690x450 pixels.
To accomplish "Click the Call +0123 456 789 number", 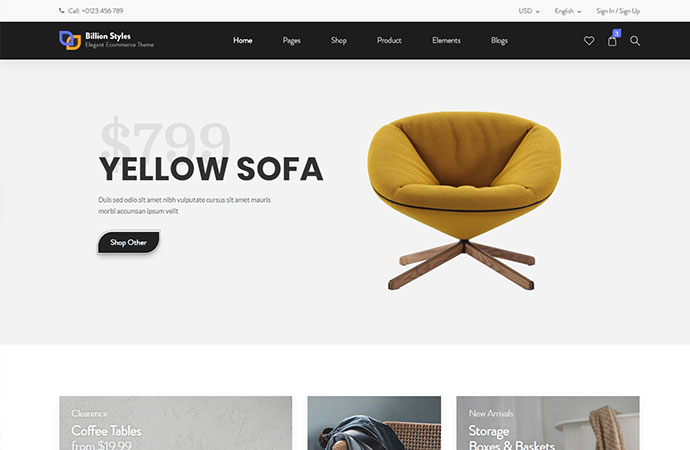I will coord(95,11).
